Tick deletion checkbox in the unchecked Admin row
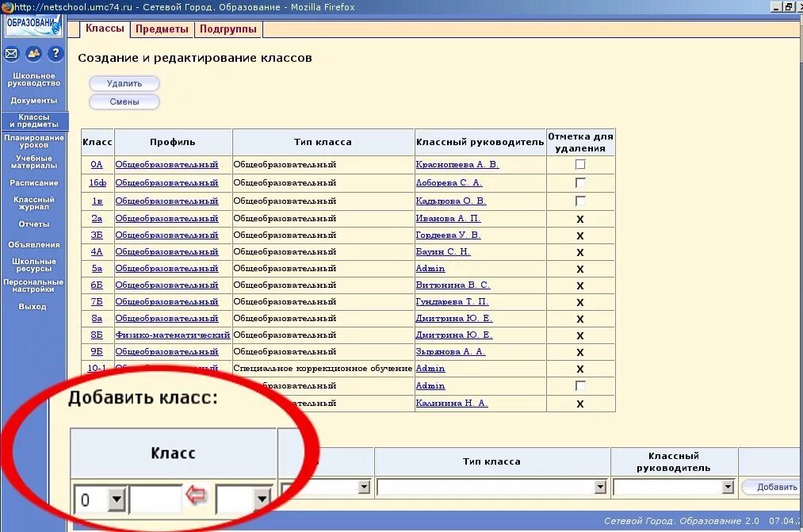 click(x=580, y=385)
